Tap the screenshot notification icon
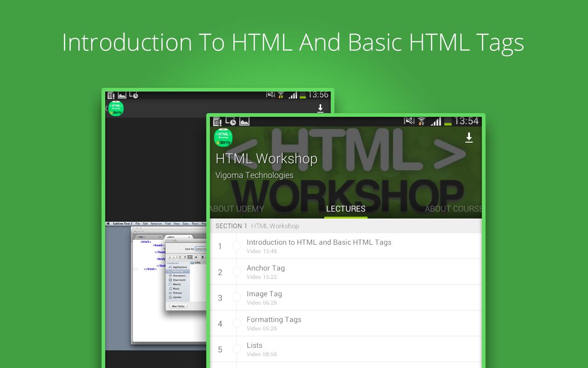 tap(244, 121)
